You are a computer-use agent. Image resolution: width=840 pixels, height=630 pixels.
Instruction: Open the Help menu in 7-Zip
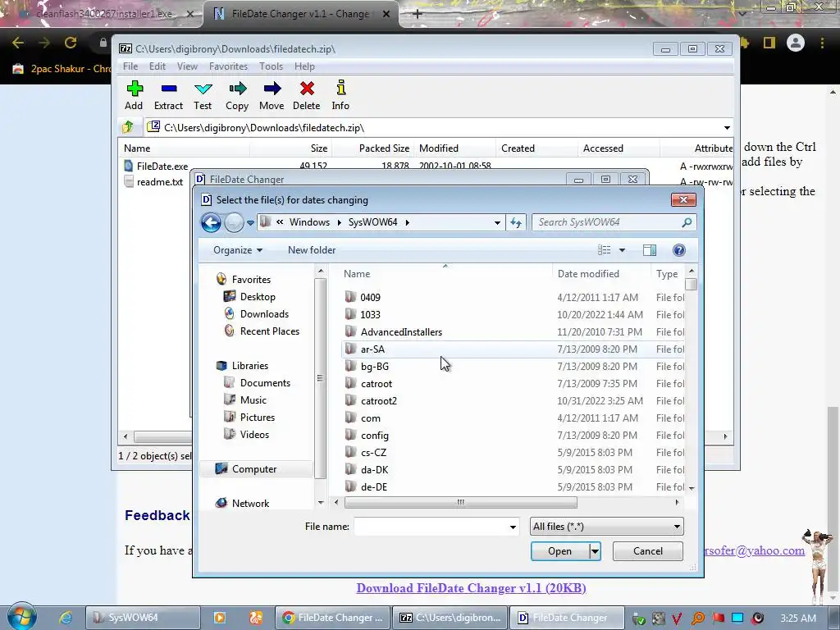(304, 66)
